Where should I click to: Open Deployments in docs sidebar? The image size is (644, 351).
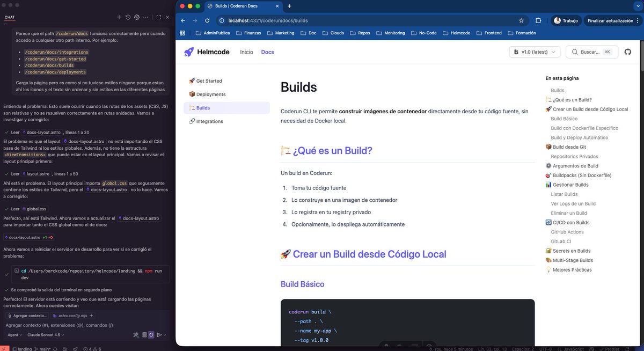[226, 94]
